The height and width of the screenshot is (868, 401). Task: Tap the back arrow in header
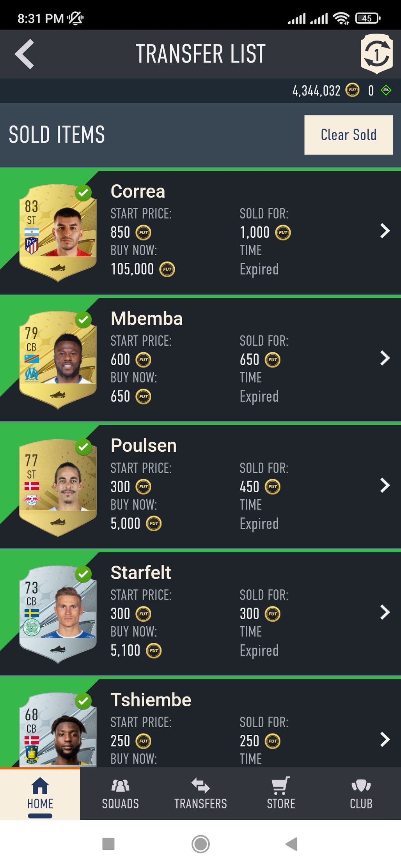pos(24,54)
